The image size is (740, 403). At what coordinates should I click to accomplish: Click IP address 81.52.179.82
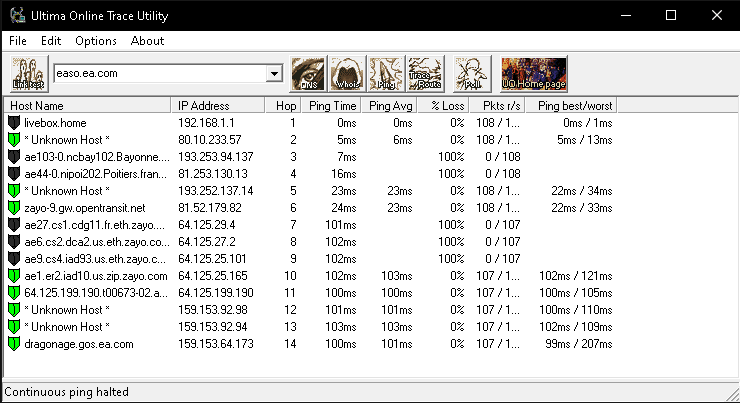pos(210,208)
